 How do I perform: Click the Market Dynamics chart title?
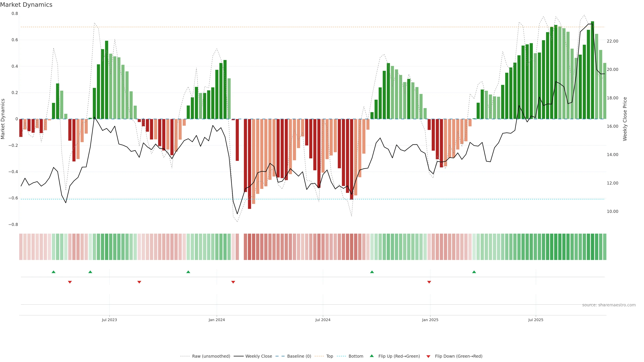point(26,5)
